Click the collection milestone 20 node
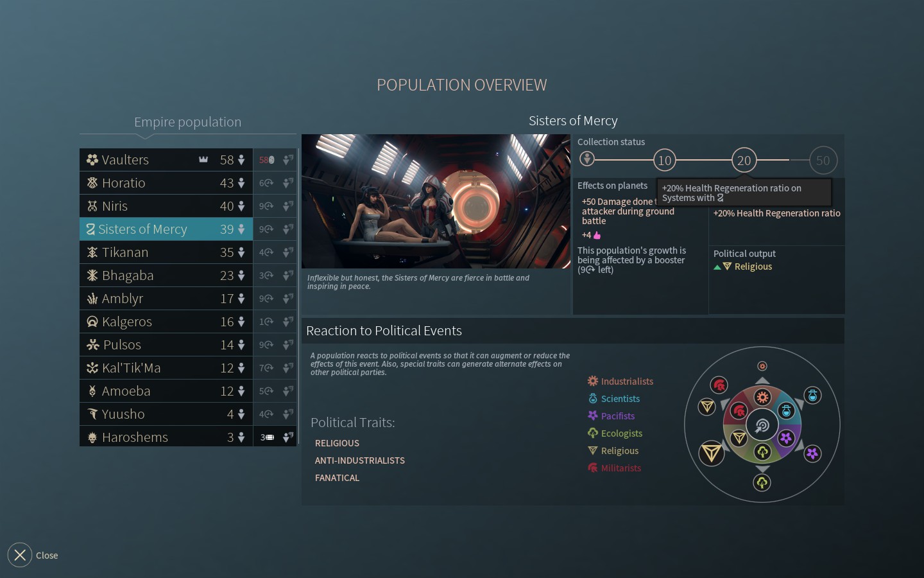Screen dimensions: 924x578 tap(744, 160)
